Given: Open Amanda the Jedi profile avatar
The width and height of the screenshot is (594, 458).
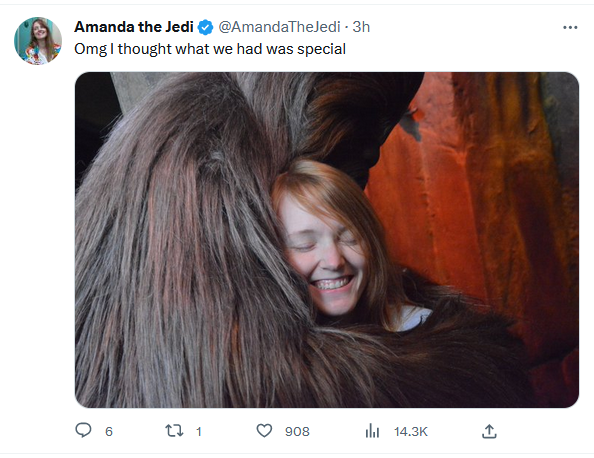Looking at the screenshot, I should pos(38,41).
